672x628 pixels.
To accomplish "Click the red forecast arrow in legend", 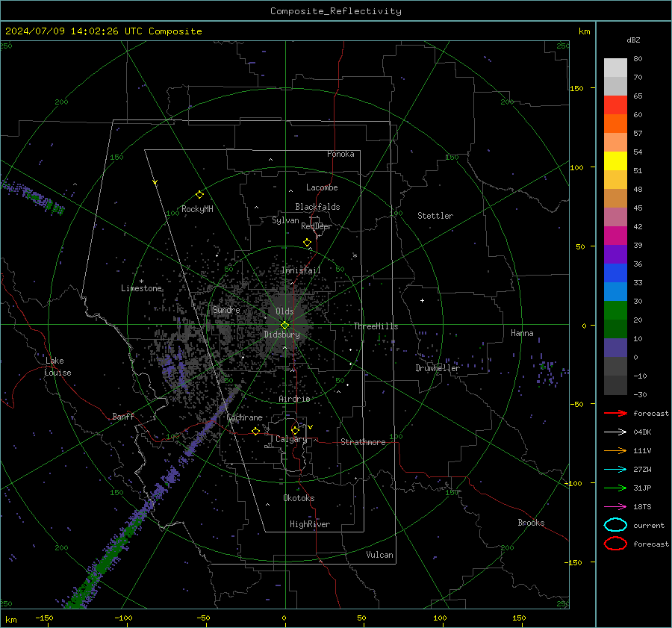I will (x=615, y=413).
